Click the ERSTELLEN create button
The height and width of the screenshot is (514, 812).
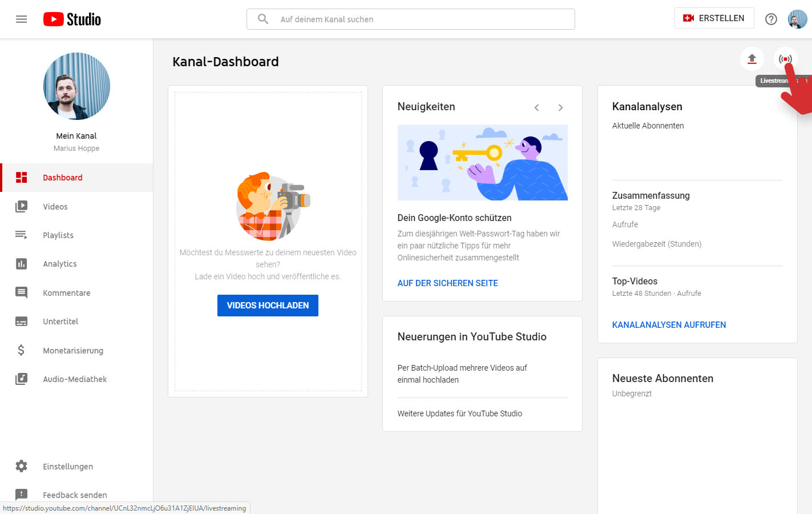coord(714,18)
